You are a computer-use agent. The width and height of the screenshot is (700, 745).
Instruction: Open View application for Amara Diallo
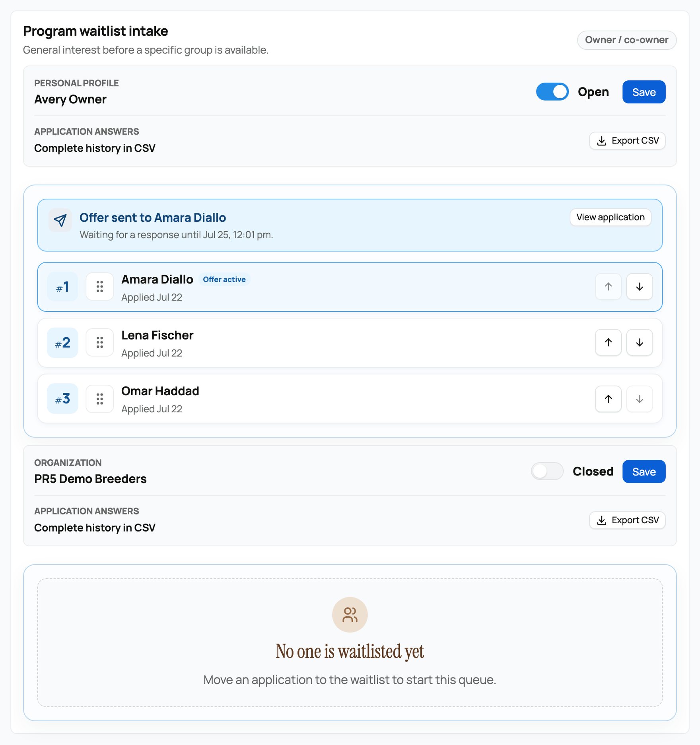(x=611, y=217)
